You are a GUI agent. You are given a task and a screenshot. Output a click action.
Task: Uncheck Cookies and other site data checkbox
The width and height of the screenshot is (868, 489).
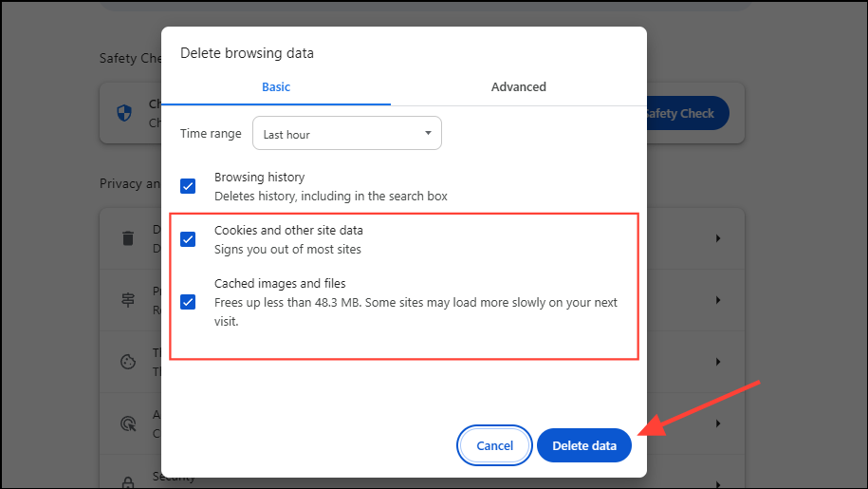pos(188,239)
